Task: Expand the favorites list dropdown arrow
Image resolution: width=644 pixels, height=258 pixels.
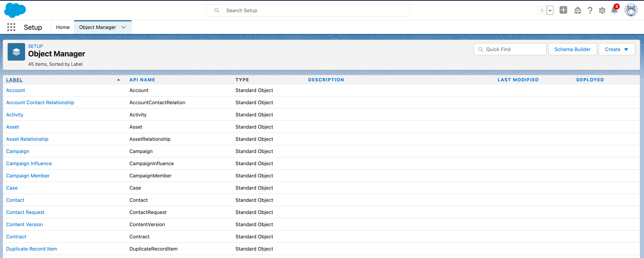Action: click(550, 10)
